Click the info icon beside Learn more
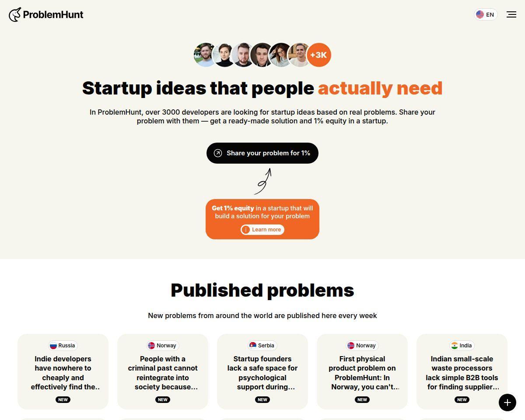 click(246, 230)
